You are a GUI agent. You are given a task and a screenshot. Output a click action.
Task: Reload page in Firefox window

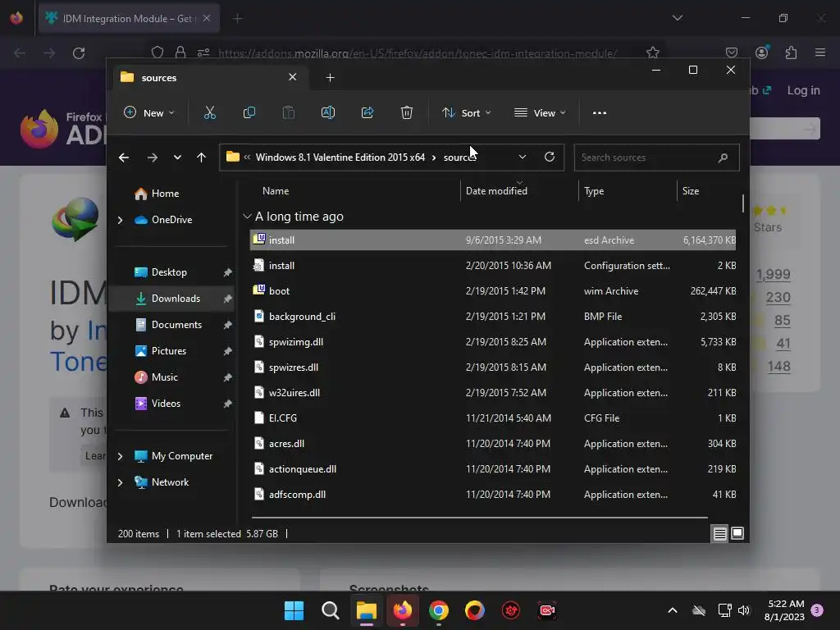[x=79, y=53]
